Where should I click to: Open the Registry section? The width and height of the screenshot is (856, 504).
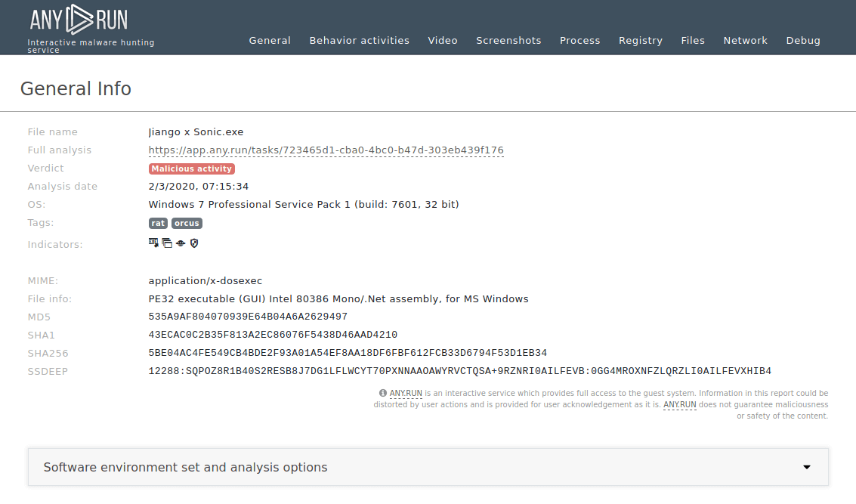pyautogui.click(x=640, y=41)
